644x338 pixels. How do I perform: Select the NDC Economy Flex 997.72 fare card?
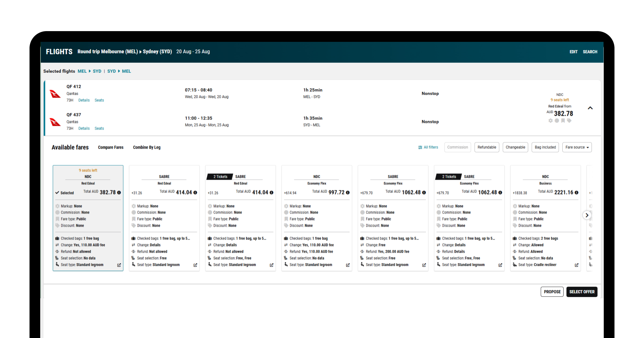click(x=317, y=217)
